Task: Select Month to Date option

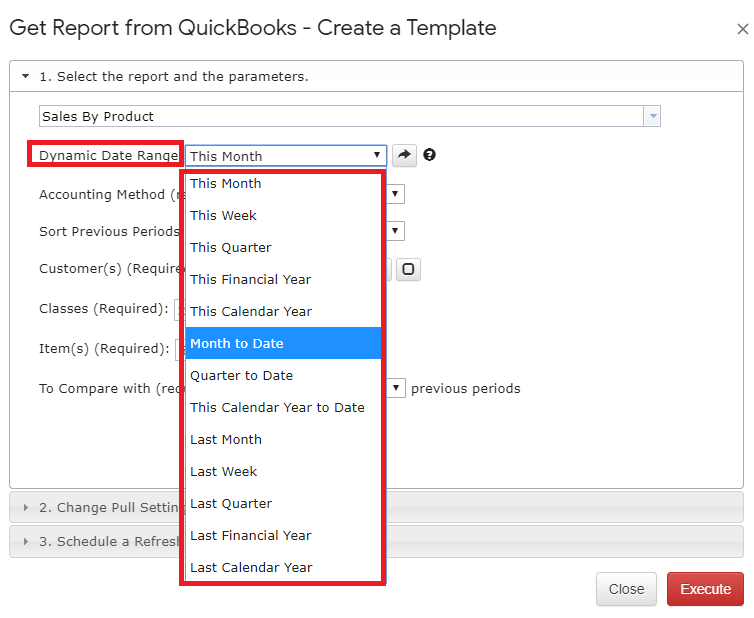Action: click(x=283, y=343)
